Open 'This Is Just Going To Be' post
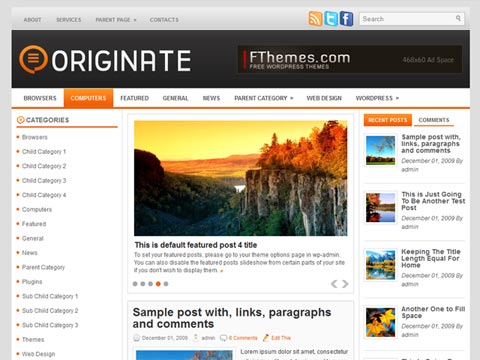 433,201
